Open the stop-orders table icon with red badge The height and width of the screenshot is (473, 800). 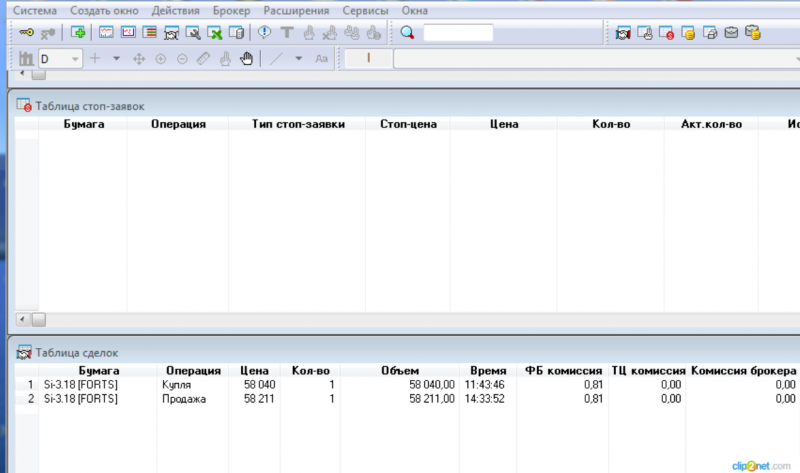(x=666, y=33)
